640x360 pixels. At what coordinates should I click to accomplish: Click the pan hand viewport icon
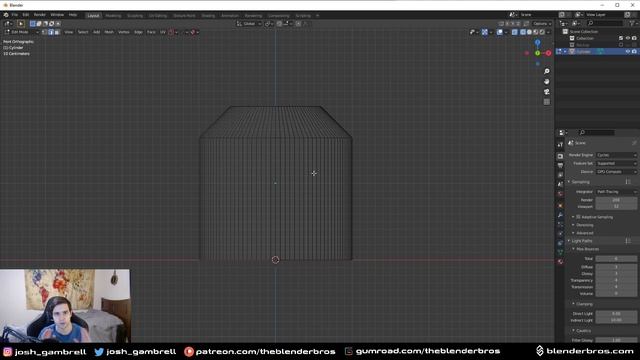547,82
